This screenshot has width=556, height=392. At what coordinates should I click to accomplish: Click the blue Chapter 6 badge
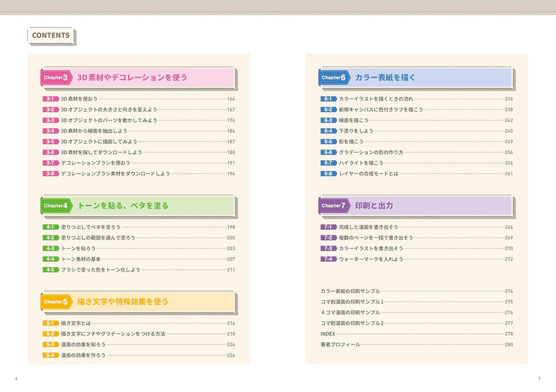coord(335,78)
